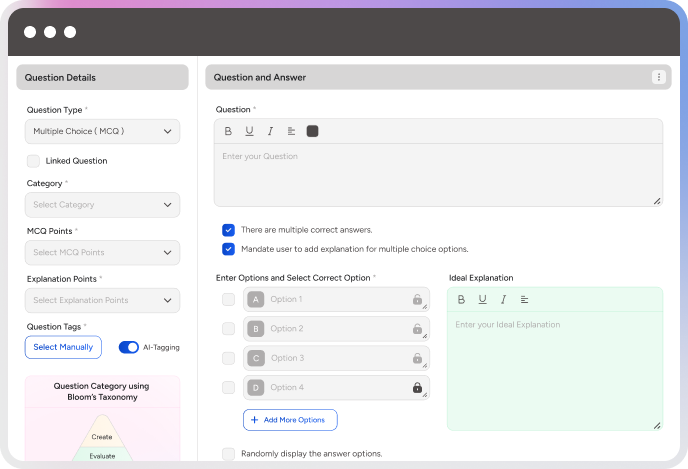Uncheck 'There are multiple correct answers'
This screenshot has height=469, width=688.
(229, 230)
